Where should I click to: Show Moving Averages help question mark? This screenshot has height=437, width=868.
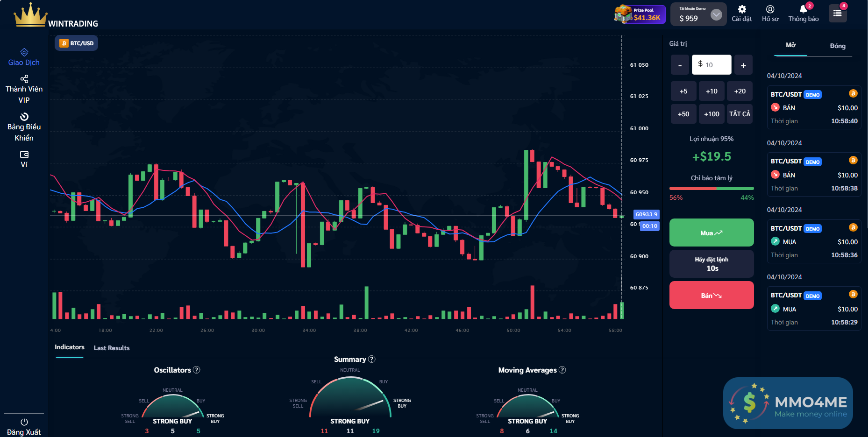[562, 370]
